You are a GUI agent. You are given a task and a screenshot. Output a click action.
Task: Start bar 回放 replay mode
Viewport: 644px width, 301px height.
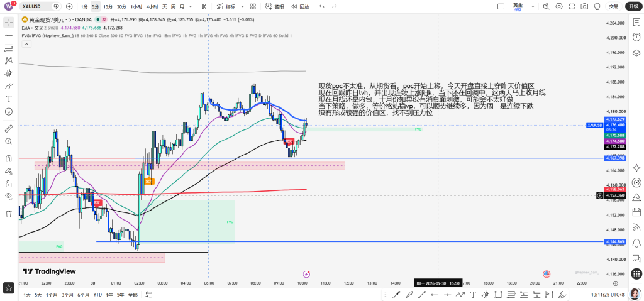tap(300, 6)
